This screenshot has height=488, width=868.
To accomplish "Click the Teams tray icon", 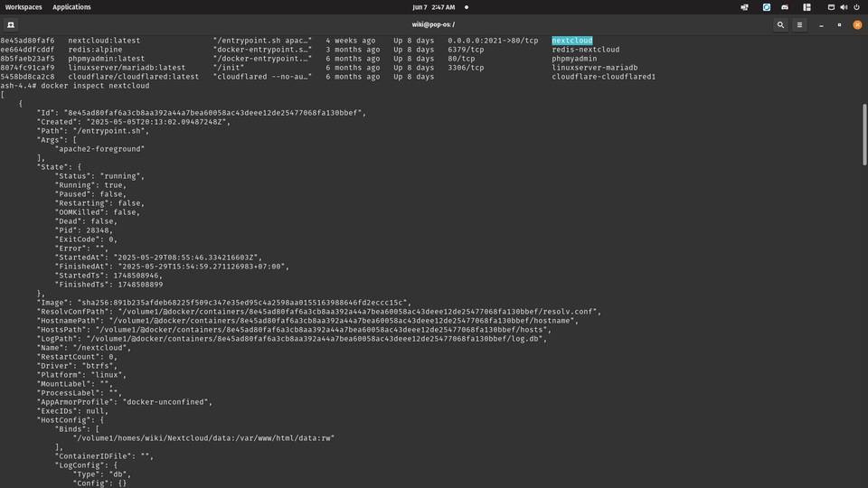I will (x=744, y=7).
